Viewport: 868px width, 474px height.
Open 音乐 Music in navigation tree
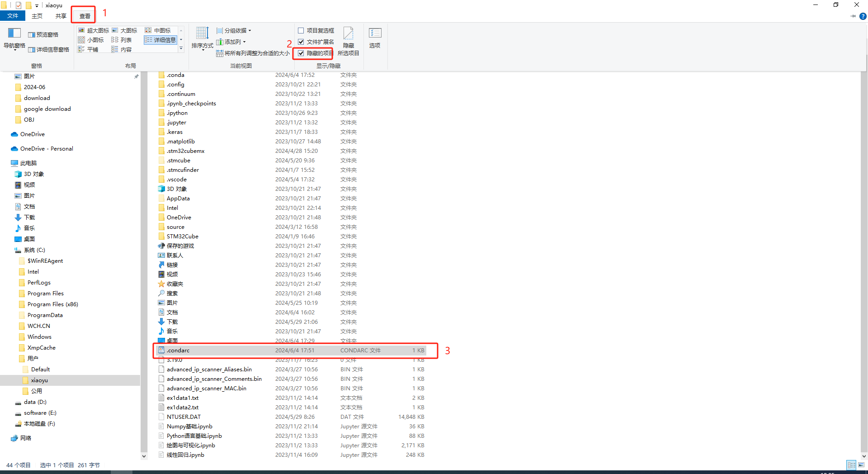point(25,228)
